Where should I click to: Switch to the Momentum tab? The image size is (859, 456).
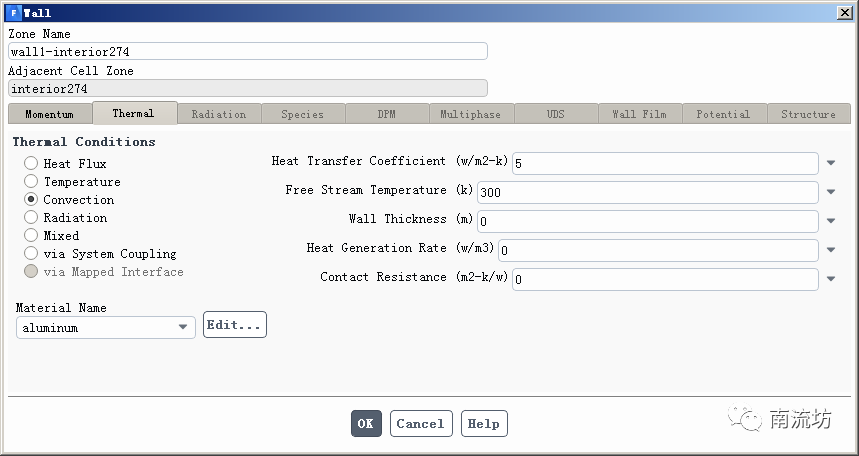pyautogui.click(x=49, y=114)
